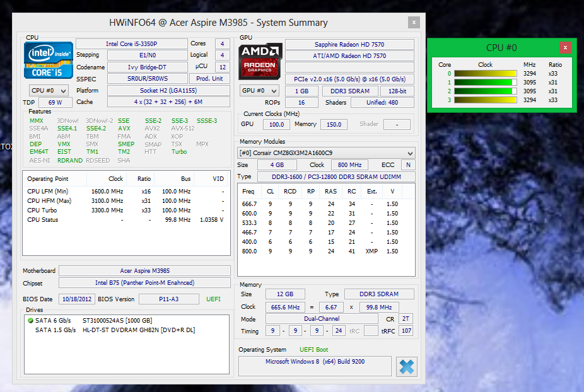
Task: Close the HWiNFO64 System Summary window
Action: coord(414,22)
